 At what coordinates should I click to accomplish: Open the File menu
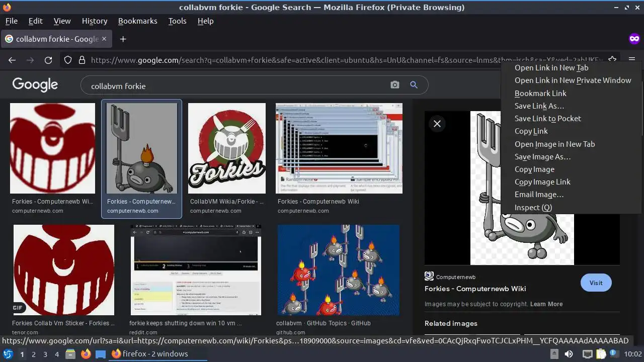11,21
